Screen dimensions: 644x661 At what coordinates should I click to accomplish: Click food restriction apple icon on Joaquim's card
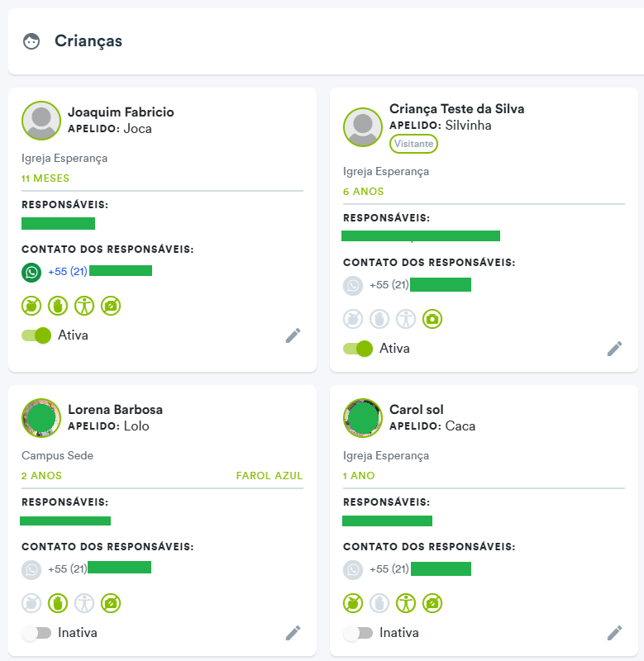(31, 306)
